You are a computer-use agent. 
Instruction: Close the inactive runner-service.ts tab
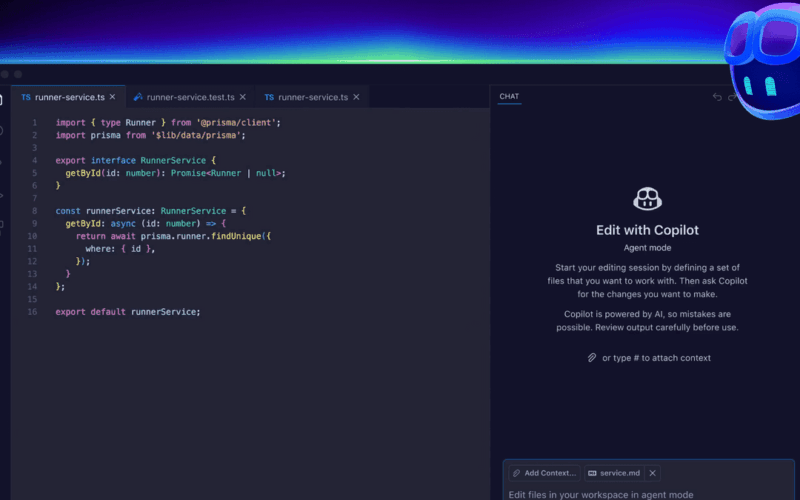coord(356,97)
